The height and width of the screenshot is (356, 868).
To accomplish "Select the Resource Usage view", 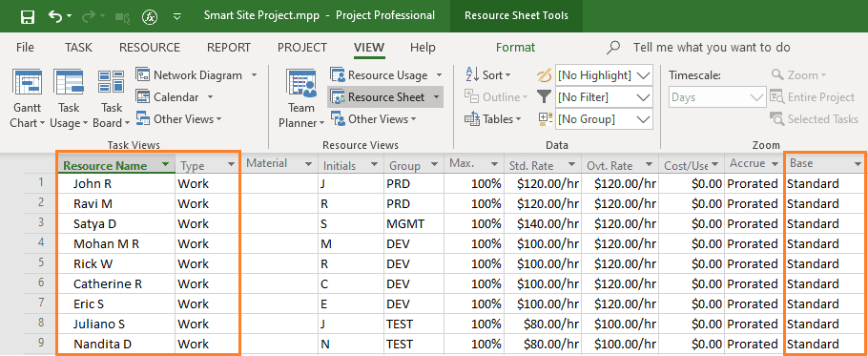I will [380, 75].
